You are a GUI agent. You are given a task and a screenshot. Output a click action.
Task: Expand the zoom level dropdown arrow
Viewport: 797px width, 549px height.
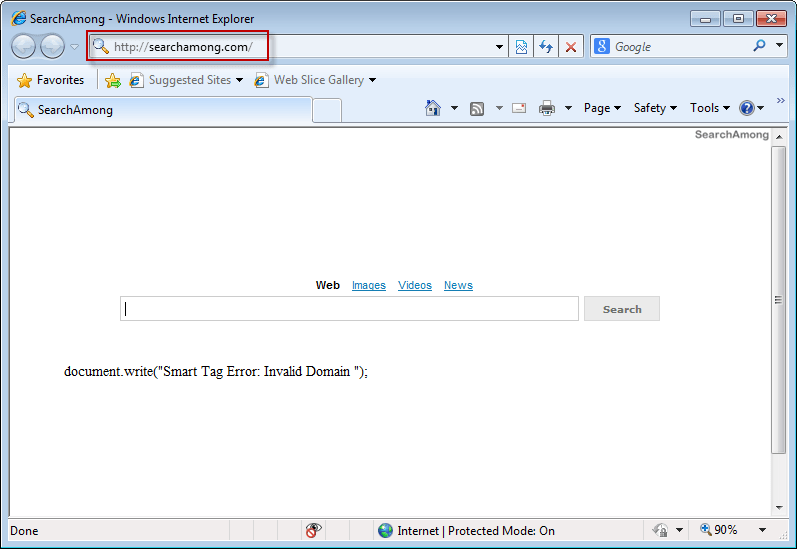[x=762, y=530]
